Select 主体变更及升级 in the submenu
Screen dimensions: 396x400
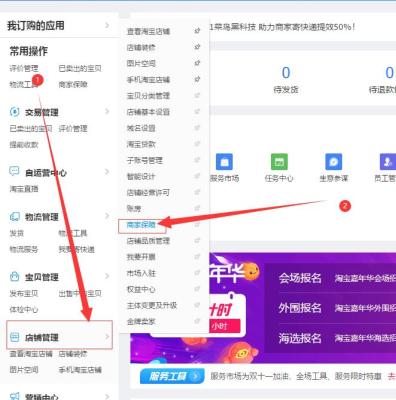coord(152,305)
